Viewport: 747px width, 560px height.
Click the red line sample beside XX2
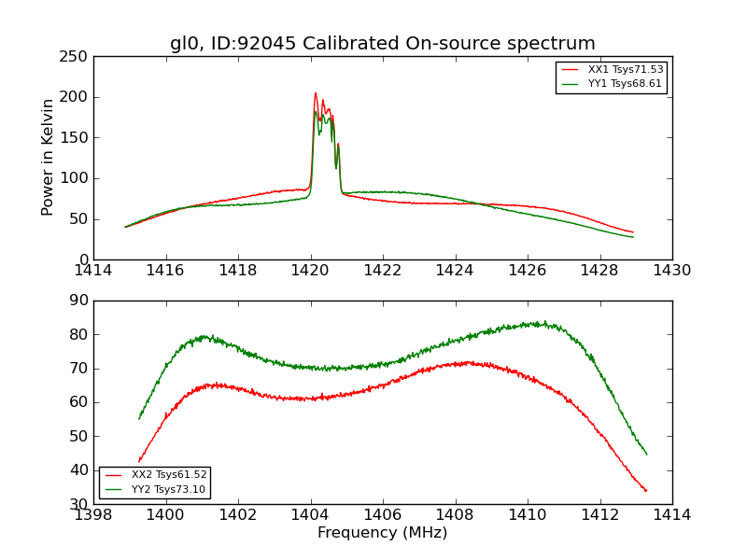point(114,475)
